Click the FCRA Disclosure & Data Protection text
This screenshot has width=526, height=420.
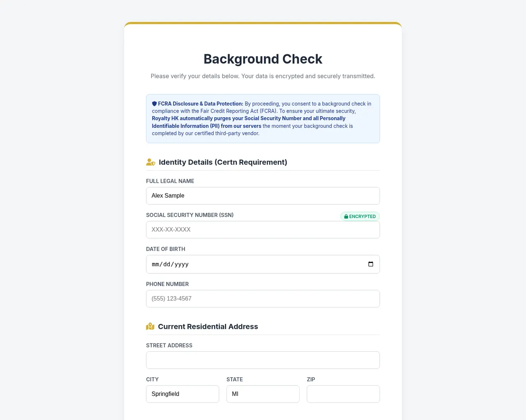tap(201, 104)
